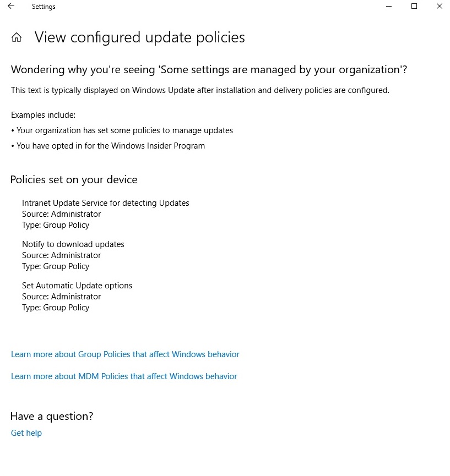Image resolution: width=450 pixels, height=476 pixels.
Task: Click 'View configured update policies' page title
Action: (140, 37)
